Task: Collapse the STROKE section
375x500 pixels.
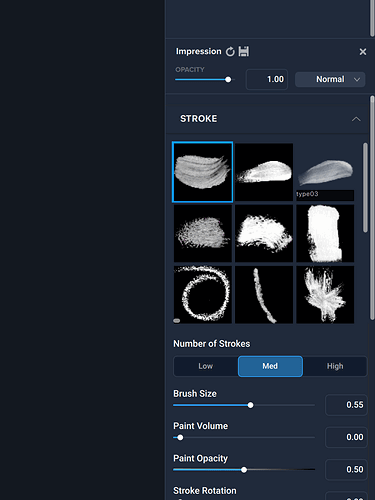Action: pos(356,119)
